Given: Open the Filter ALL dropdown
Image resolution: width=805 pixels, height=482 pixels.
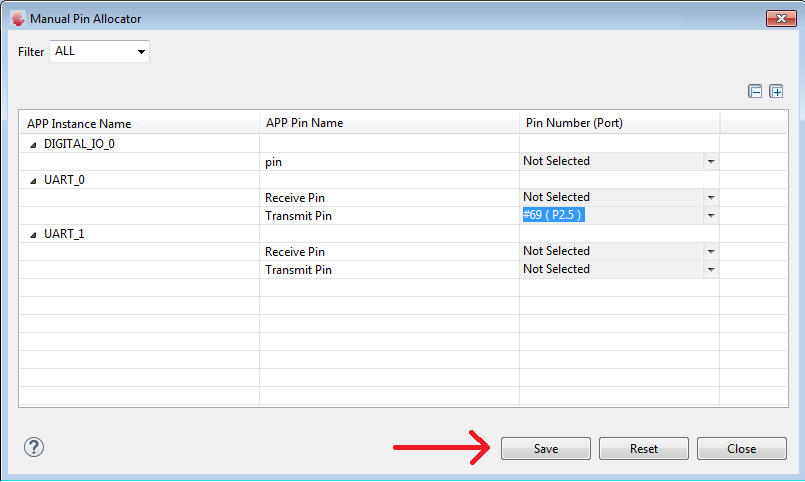Looking at the screenshot, I should pos(99,51).
